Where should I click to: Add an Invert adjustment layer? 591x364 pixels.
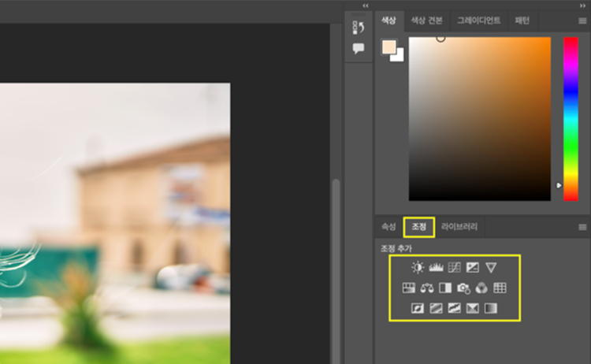[418, 308]
